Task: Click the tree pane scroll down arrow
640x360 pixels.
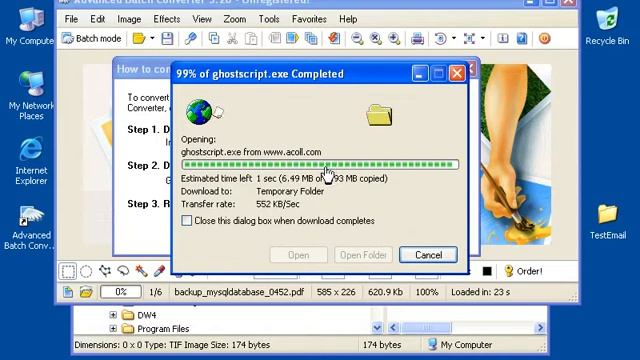Action: 377,327
